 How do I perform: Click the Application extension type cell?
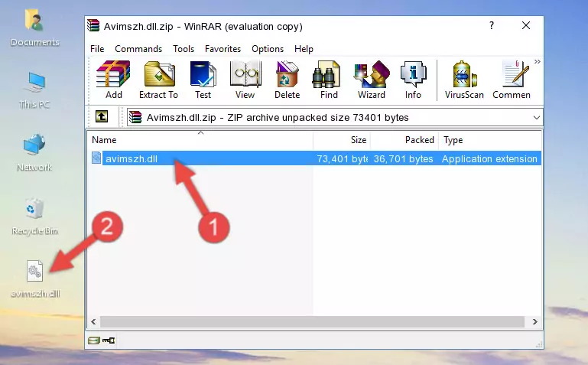[489, 158]
